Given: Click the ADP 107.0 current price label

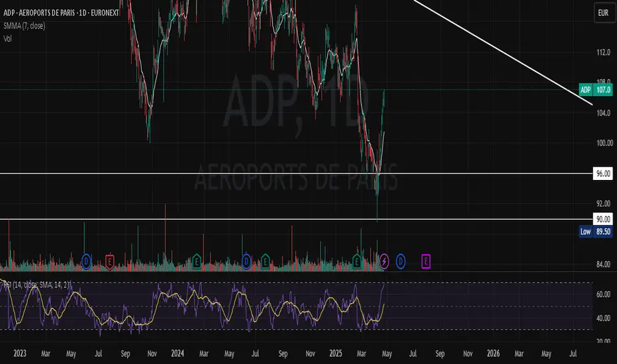Looking at the screenshot, I should click(596, 90).
